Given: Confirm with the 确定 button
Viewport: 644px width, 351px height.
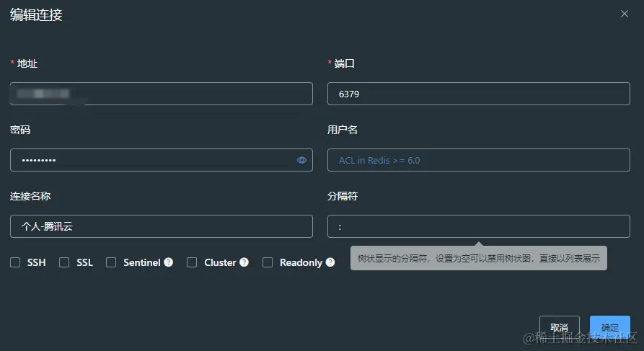Looking at the screenshot, I should (610, 327).
